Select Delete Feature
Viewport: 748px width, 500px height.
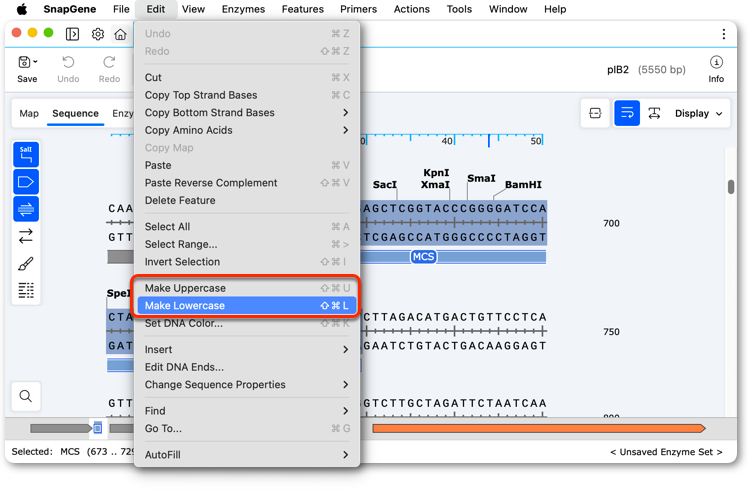click(x=247, y=200)
